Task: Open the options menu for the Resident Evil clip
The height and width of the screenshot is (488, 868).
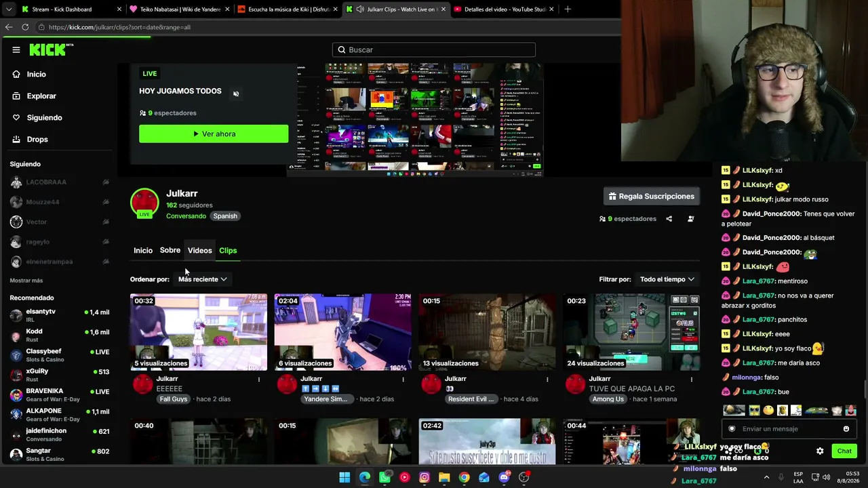Action: pyautogui.click(x=547, y=380)
